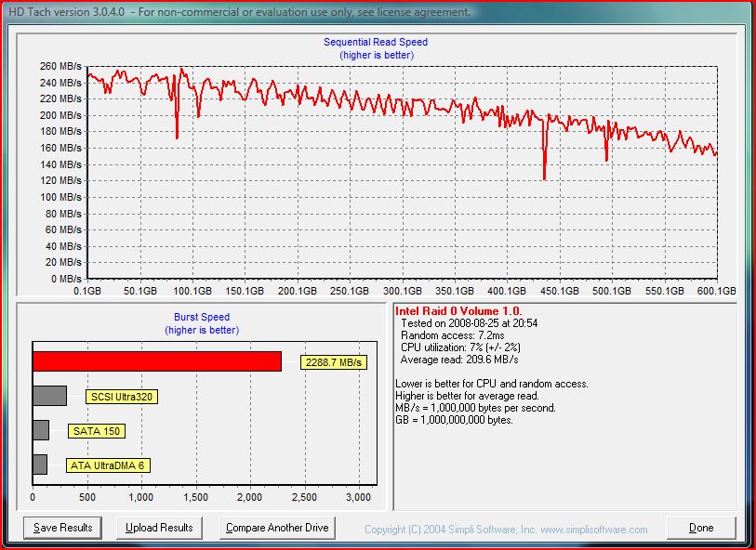Click the Simpli Software copyright text
The image size is (756, 550).
click(x=506, y=530)
